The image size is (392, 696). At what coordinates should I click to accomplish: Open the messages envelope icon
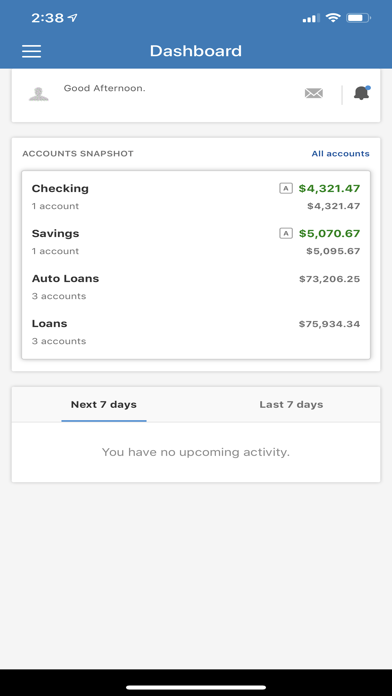point(314,94)
